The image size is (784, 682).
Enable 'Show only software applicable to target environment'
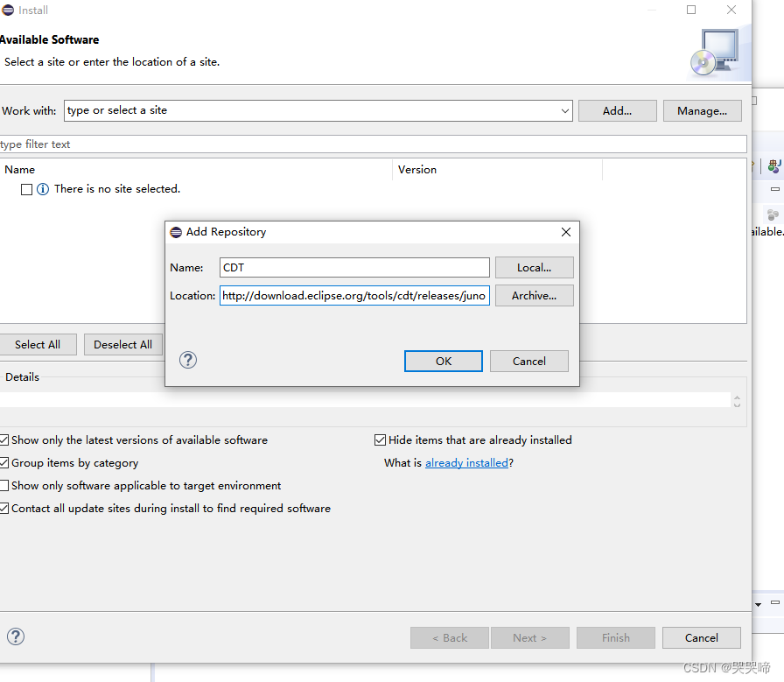click(x=4, y=485)
